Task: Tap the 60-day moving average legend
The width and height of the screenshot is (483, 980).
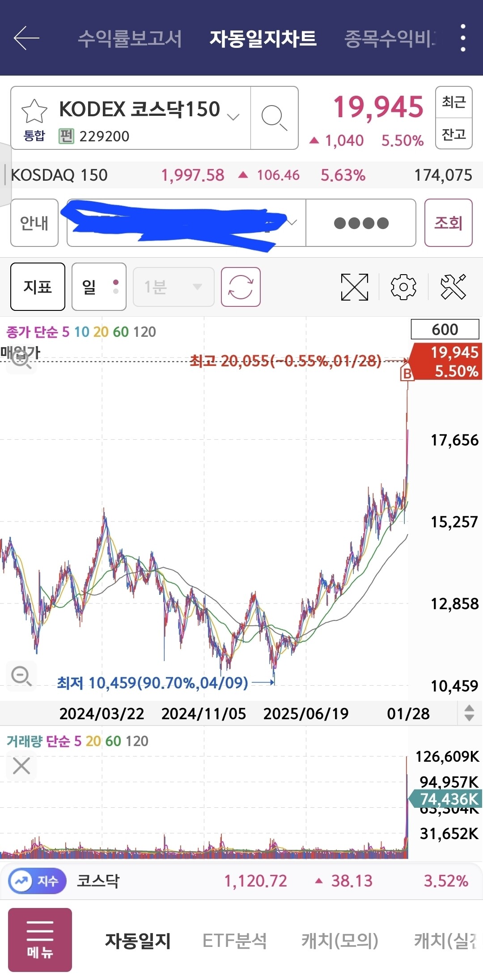Action: pyautogui.click(x=121, y=332)
